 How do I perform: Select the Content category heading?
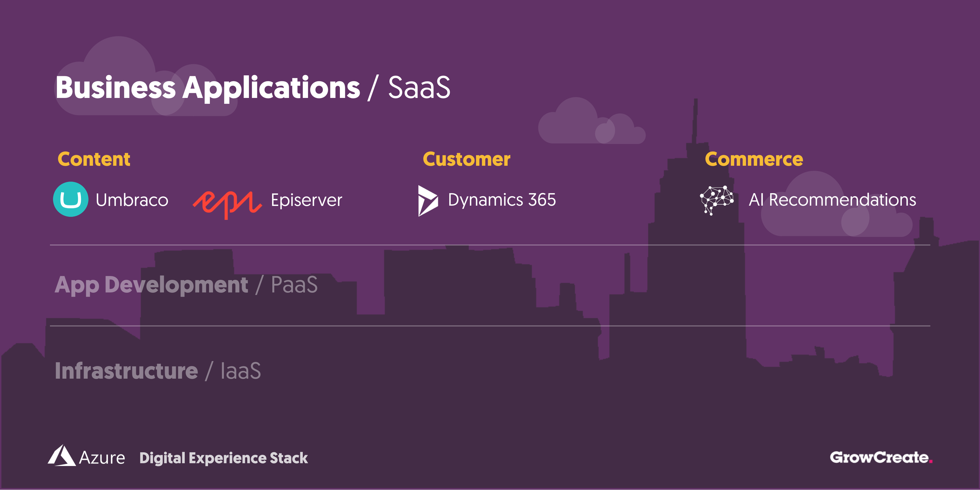[93, 159]
